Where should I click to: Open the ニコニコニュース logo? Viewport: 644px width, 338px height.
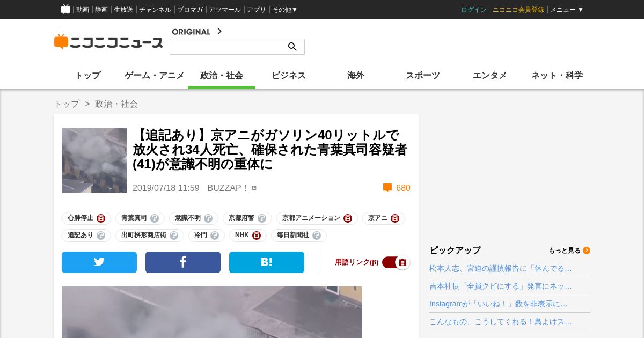(x=108, y=42)
